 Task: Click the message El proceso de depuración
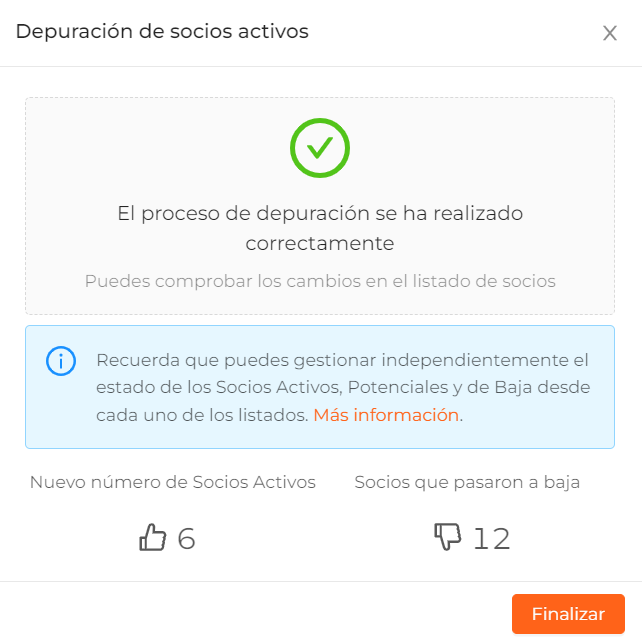coord(320,228)
